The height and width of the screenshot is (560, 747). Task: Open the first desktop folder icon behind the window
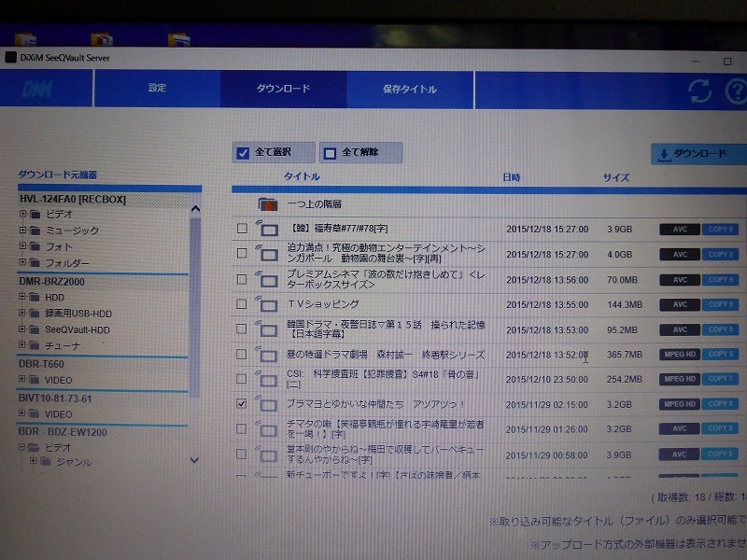coord(25,39)
